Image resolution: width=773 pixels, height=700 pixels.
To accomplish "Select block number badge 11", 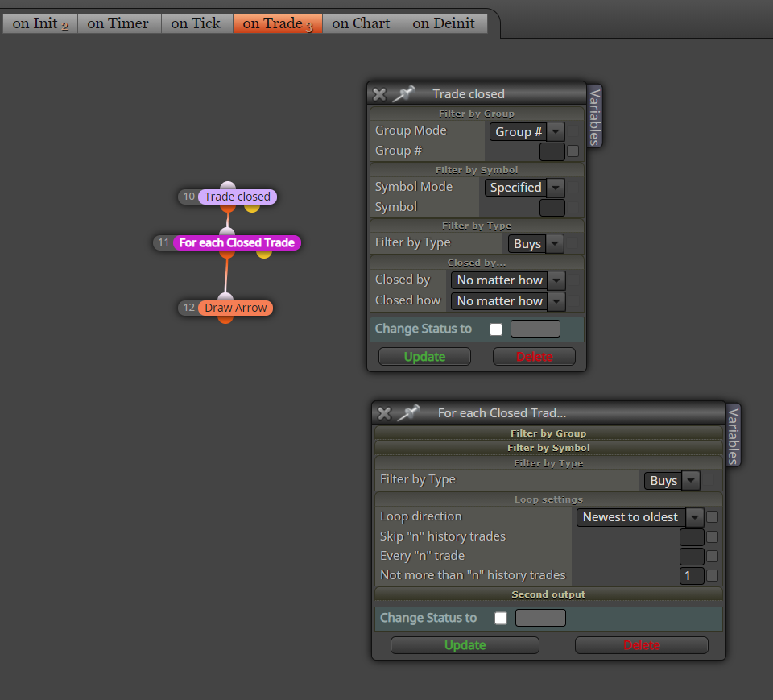I will pyautogui.click(x=163, y=242).
